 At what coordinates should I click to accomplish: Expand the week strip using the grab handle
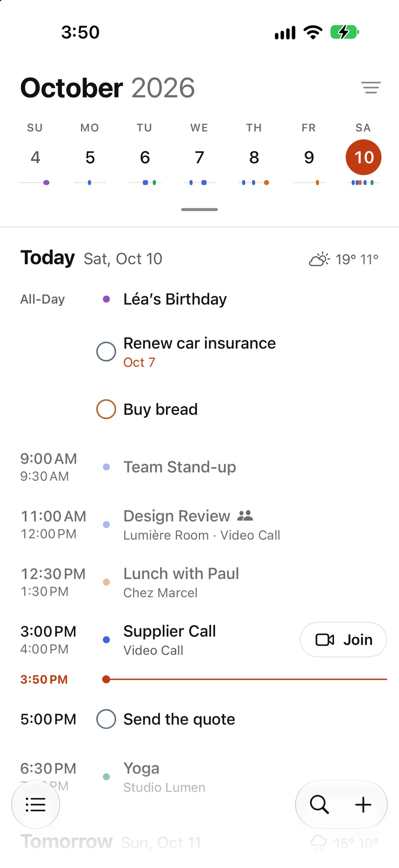coord(199,209)
